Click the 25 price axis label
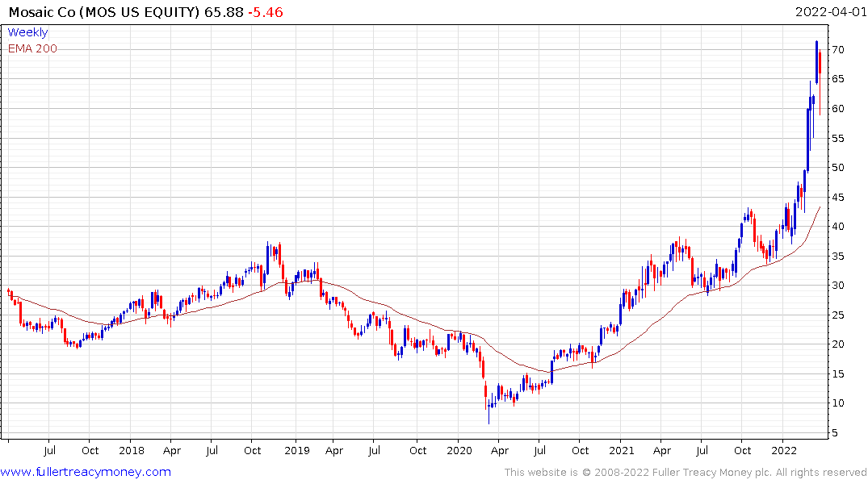The height and width of the screenshot is (484, 868). tap(838, 315)
